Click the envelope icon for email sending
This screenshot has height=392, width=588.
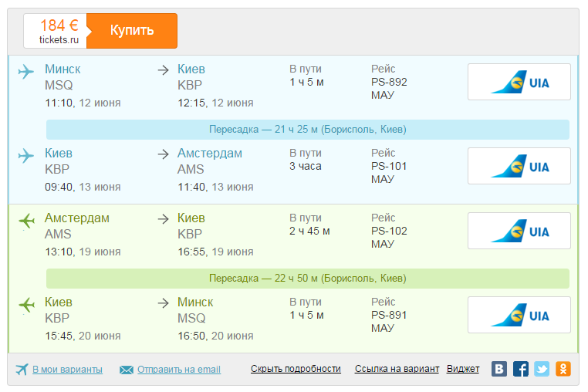[127, 370]
